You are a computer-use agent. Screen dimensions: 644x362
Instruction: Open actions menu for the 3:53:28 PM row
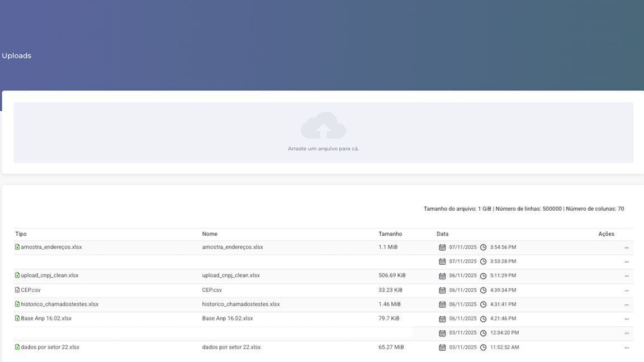click(x=626, y=261)
